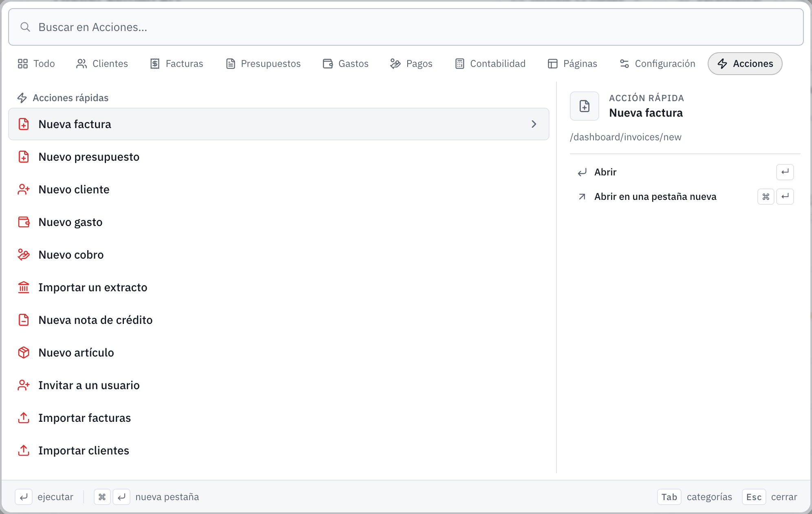
Task: Click the /dashboard/invoices/new path text
Action: click(x=626, y=137)
